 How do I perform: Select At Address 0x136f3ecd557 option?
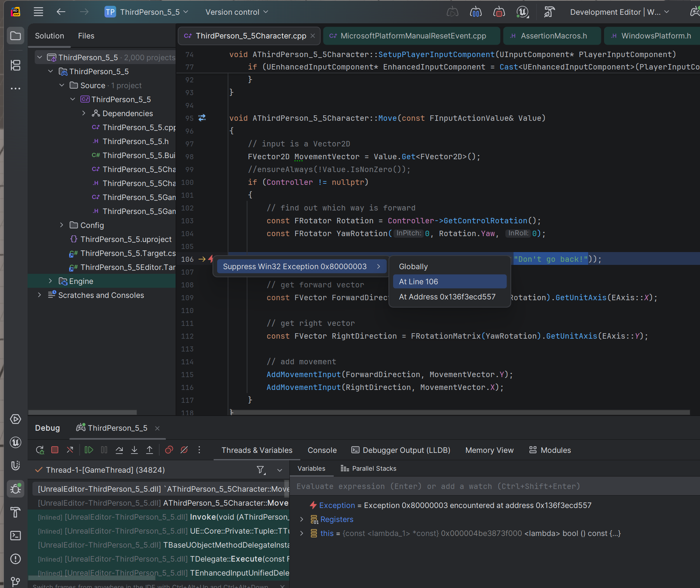[x=450, y=297]
